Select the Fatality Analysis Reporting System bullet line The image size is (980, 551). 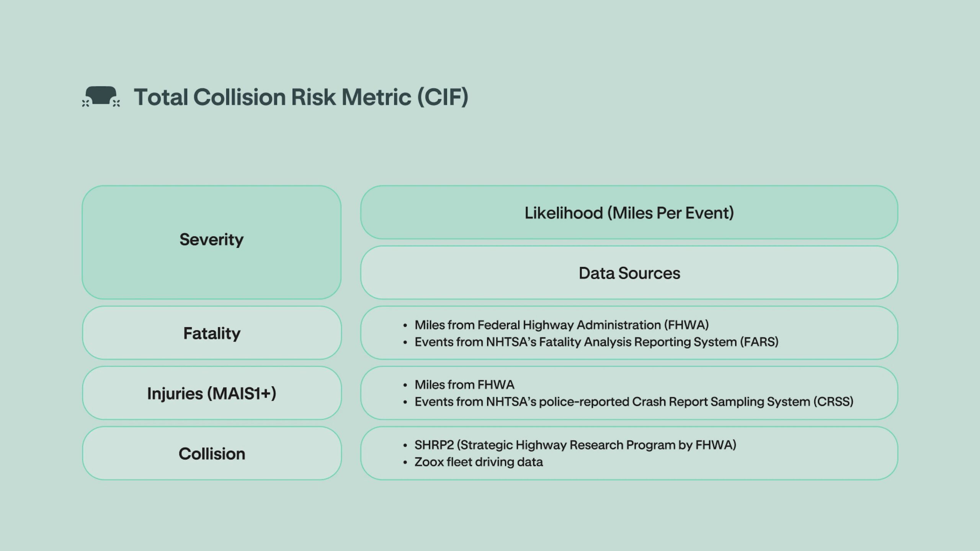(596, 342)
